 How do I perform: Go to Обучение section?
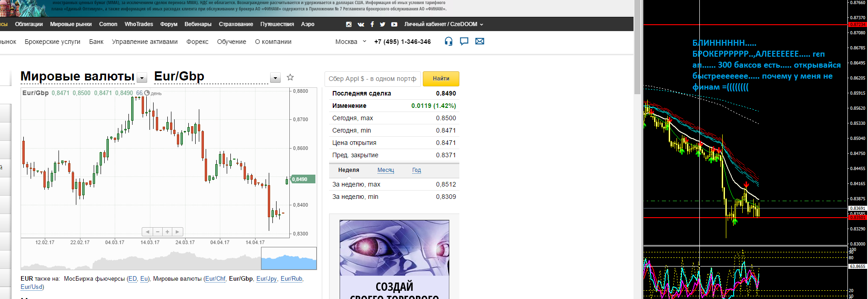point(232,42)
